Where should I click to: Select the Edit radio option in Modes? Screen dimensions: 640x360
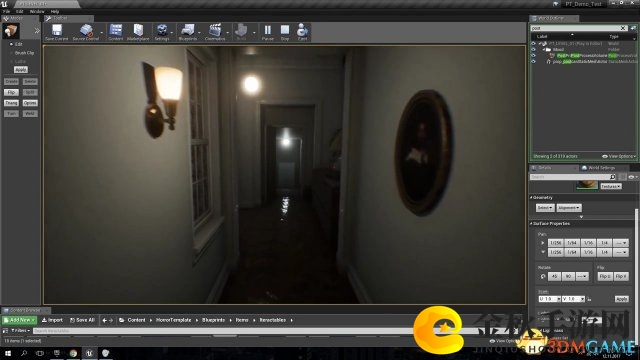tap(11, 44)
